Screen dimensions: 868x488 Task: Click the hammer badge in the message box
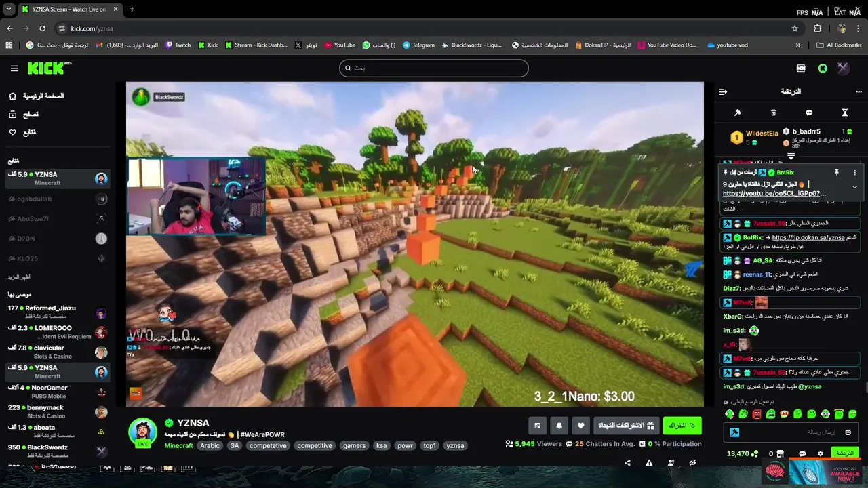point(734,432)
